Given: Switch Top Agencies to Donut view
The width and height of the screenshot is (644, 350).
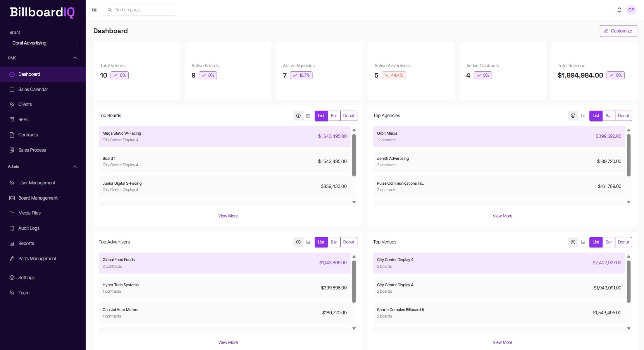Looking at the screenshot, I should [x=623, y=116].
